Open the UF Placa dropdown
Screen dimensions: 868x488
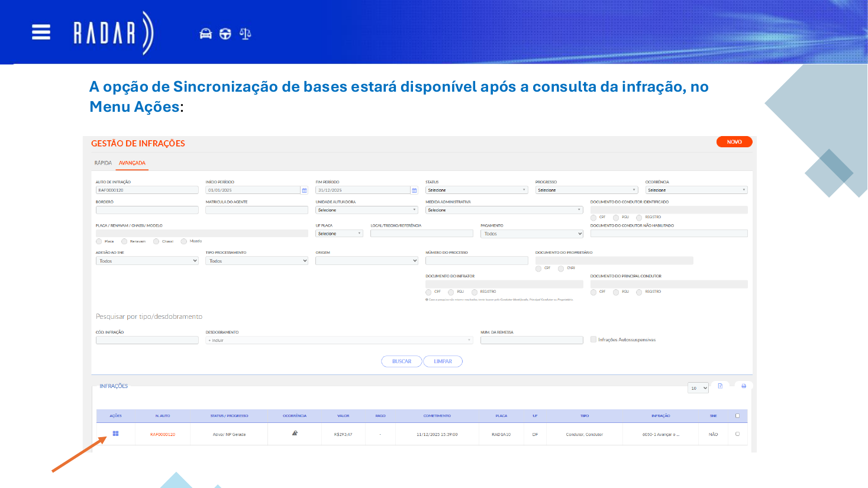coord(339,234)
